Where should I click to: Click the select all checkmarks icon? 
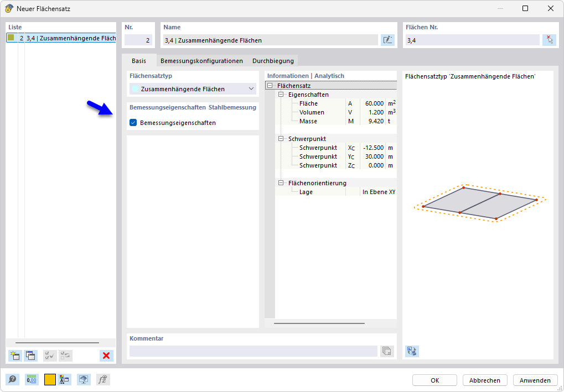point(50,356)
